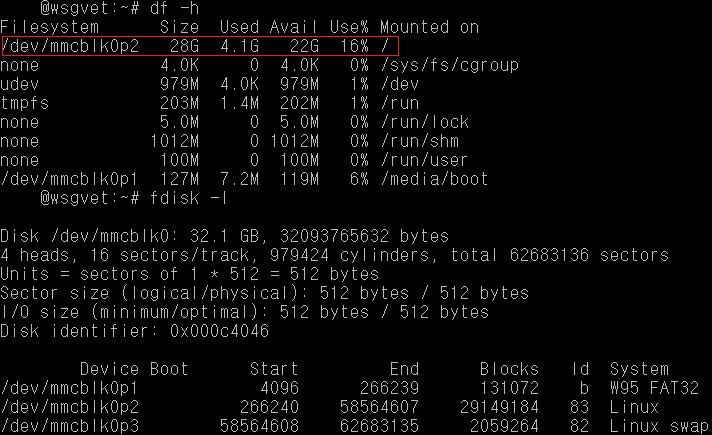Viewport: 712px width, 435px height.
Task: Click the 'Mounted on' column header
Action: point(429,27)
